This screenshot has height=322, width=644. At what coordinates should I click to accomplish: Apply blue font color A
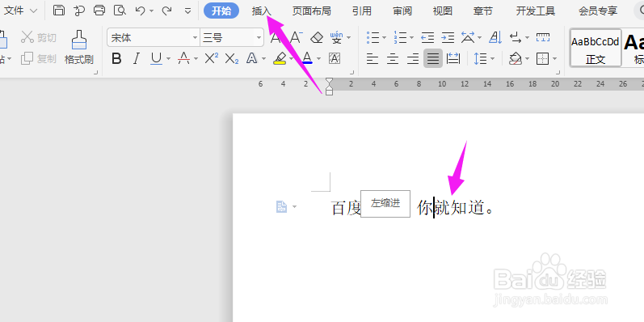pos(307,59)
